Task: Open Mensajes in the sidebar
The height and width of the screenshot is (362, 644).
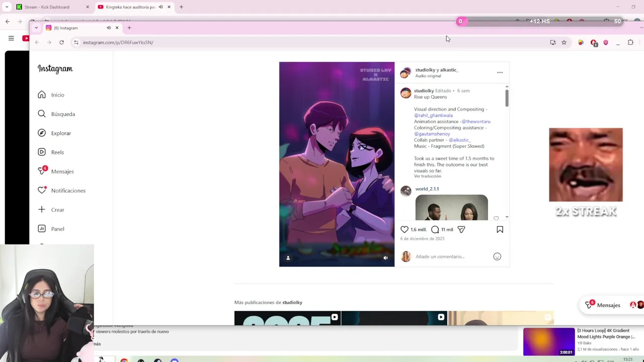Action: click(x=56, y=171)
